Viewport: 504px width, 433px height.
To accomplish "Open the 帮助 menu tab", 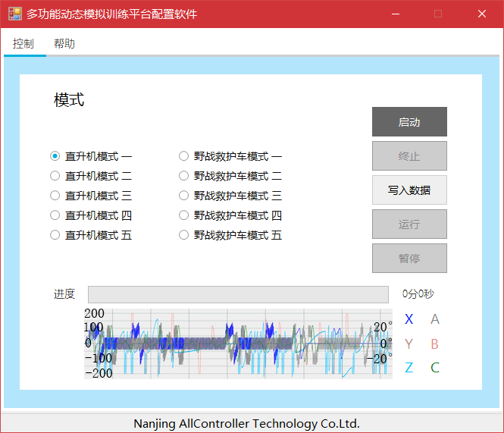I will click(64, 44).
